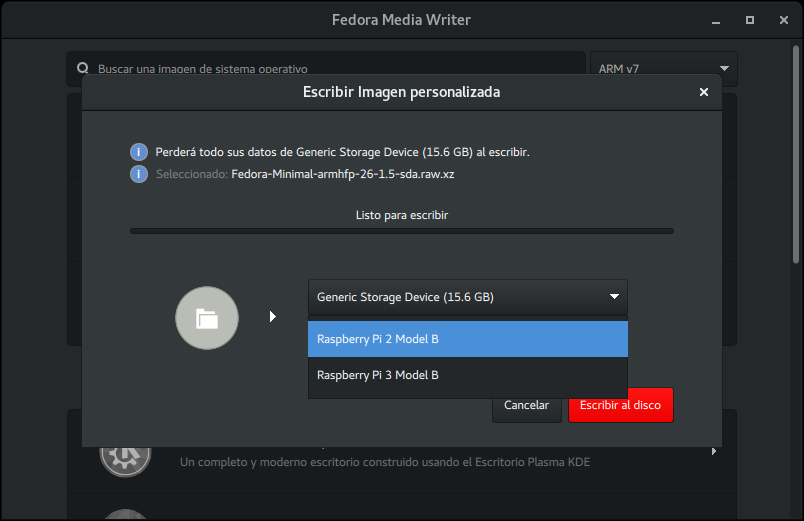Click the data loss warning text
804x521 pixels.
[x=343, y=152]
